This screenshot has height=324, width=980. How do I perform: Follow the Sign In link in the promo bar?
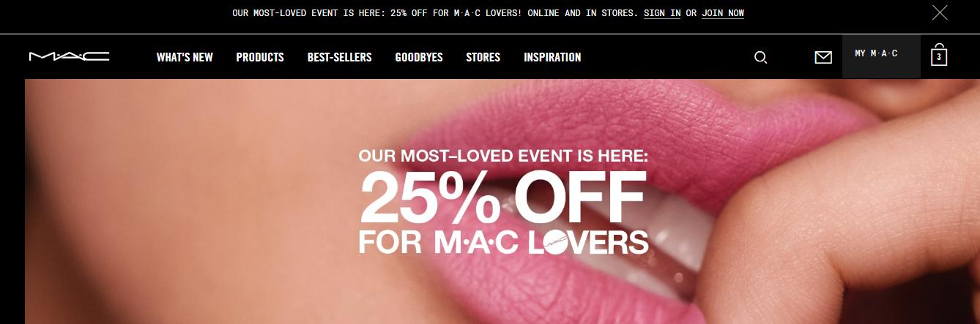tap(662, 13)
